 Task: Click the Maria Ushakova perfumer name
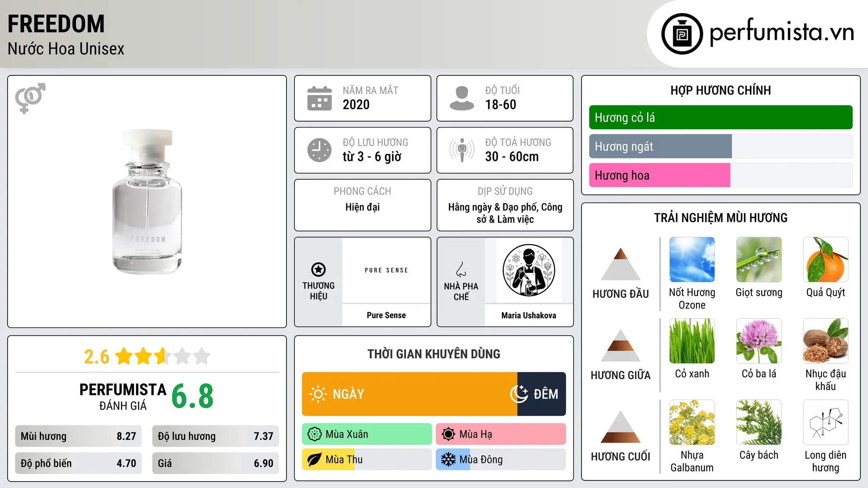coord(529,315)
